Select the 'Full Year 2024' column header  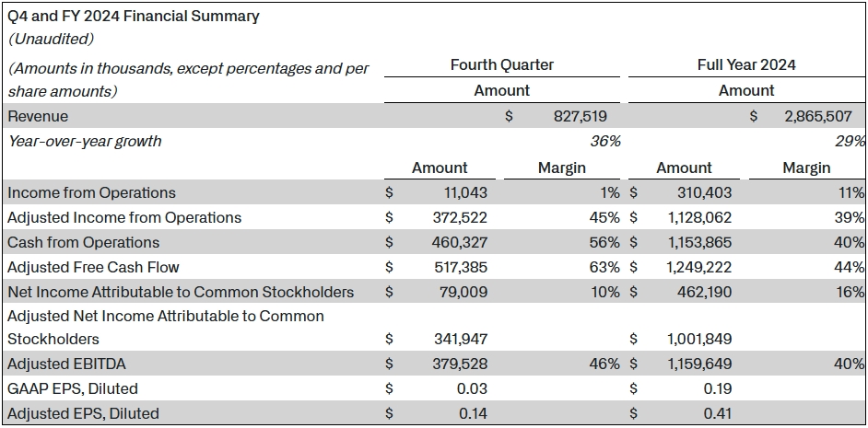(746, 64)
